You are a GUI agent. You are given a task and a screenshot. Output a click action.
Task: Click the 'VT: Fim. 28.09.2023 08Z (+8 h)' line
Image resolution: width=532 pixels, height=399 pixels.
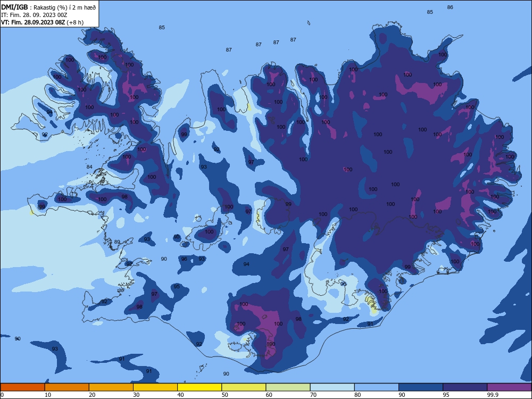click(x=43, y=22)
